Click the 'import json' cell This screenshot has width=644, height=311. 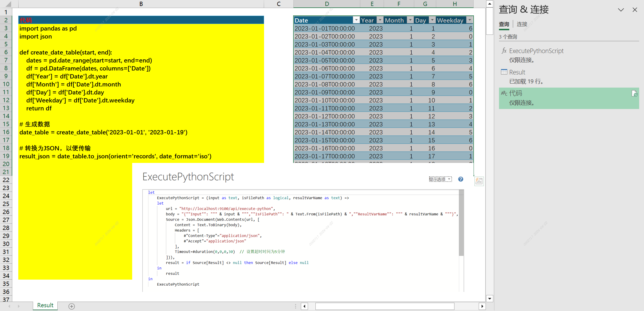[x=141, y=36]
